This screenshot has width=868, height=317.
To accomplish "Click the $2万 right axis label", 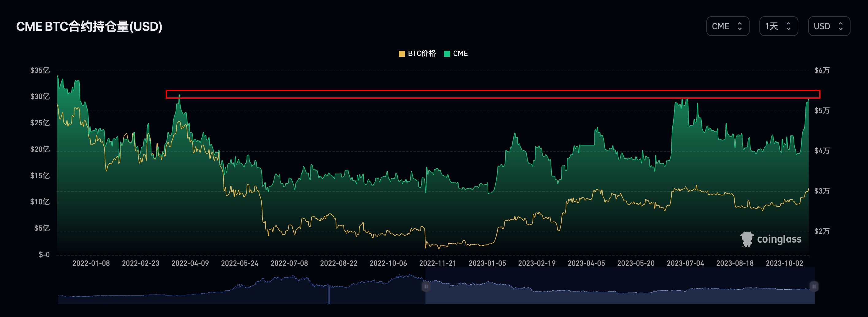I will 822,231.
